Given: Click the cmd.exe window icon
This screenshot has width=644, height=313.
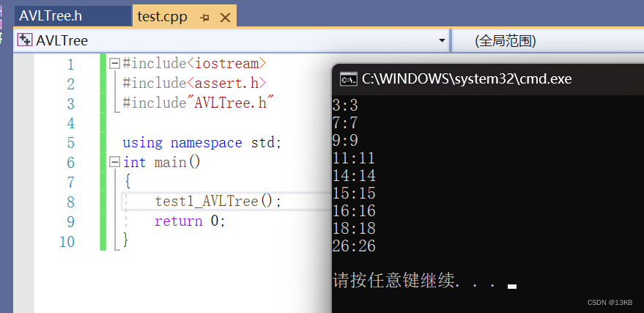Looking at the screenshot, I should click(348, 78).
